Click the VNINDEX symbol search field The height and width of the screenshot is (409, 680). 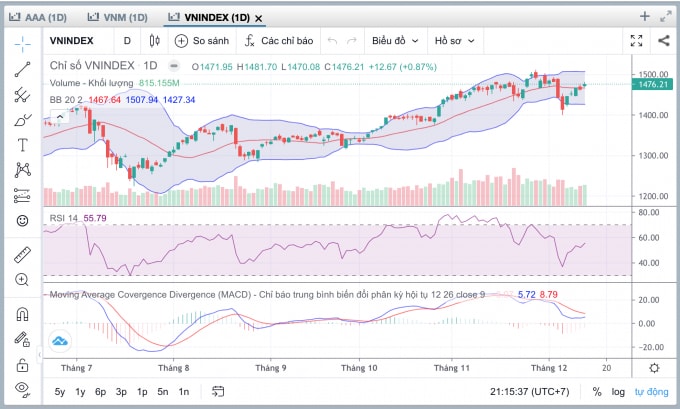(72, 41)
